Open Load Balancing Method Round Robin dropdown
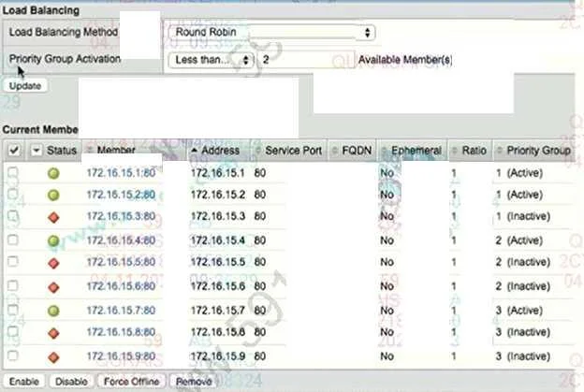Image resolution: width=584 pixels, height=392 pixels. (x=271, y=33)
